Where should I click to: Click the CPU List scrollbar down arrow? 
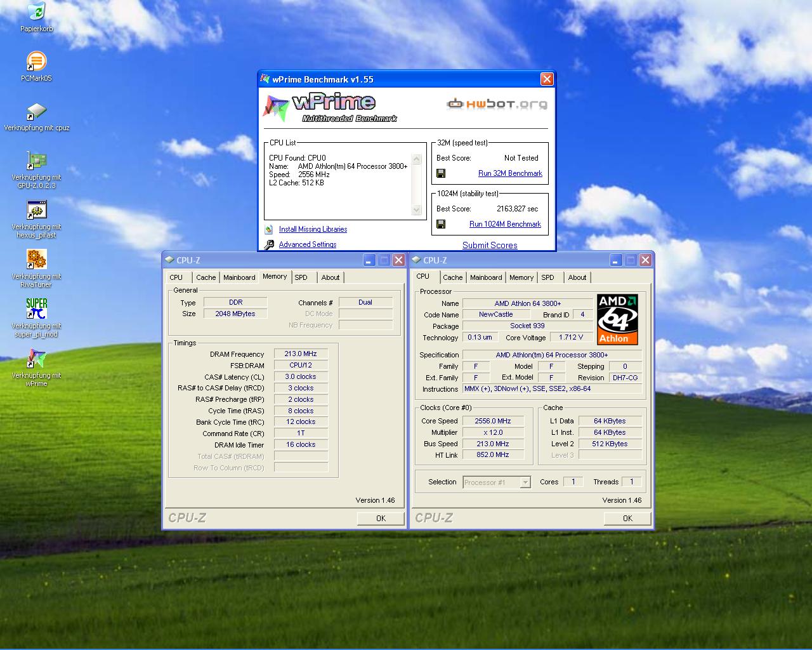(x=417, y=209)
